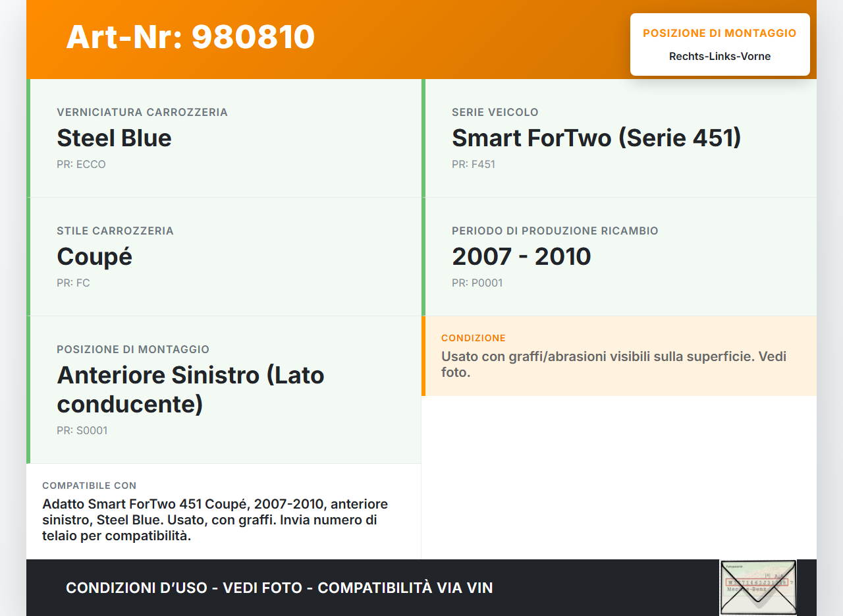843x616 pixels.
Task: Click the PR: F451 code
Action: pos(473,165)
